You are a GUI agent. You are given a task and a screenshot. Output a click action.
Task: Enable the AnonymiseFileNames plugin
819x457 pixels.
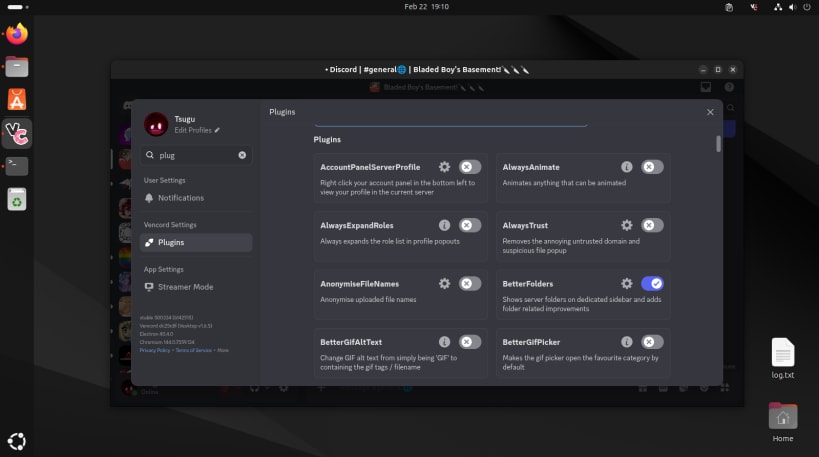point(470,284)
